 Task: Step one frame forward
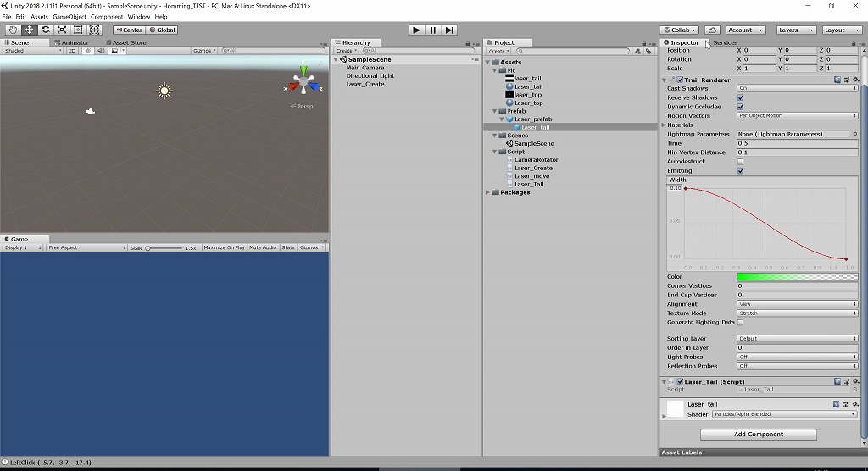pyautogui.click(x=449, y=30)
